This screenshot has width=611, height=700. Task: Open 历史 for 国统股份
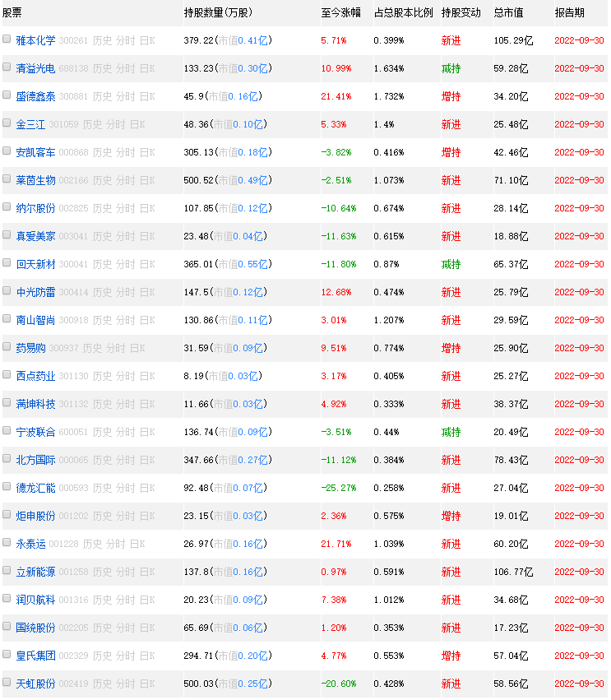102,628
